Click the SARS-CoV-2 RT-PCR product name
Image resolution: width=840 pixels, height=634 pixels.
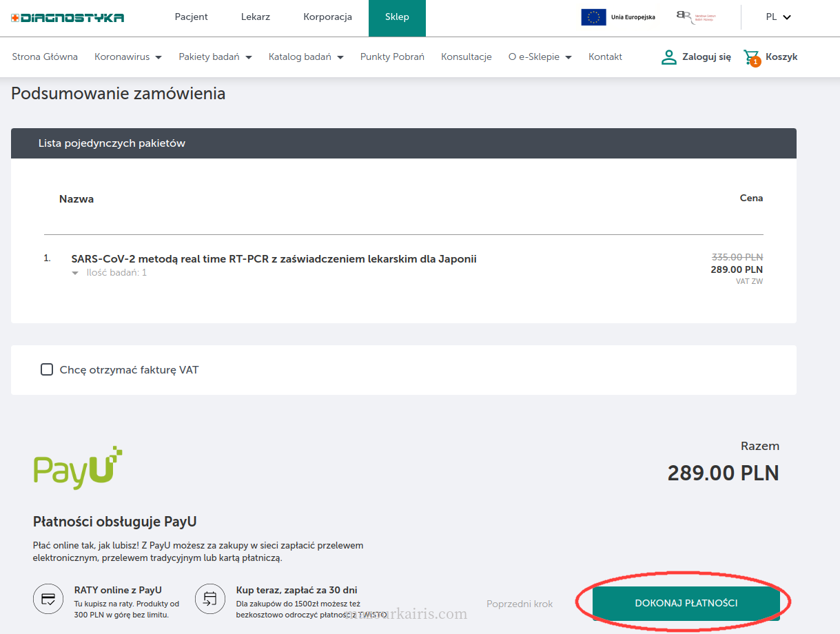click(274, 259)
